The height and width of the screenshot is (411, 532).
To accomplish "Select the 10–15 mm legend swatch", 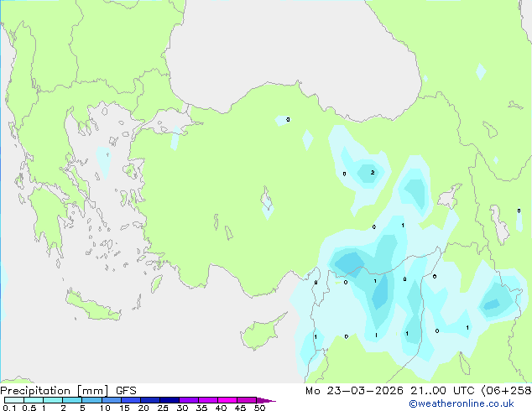I will click(112, 400).
